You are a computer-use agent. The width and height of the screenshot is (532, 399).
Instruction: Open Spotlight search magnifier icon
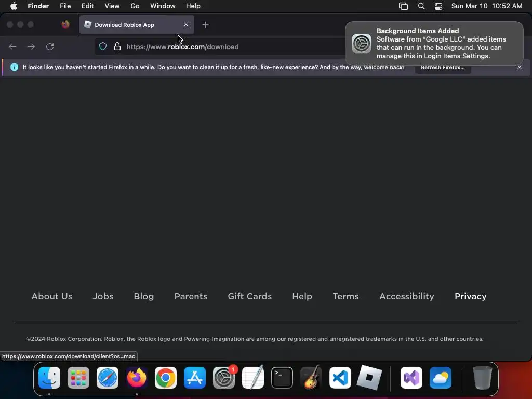[x=421, y=6]
